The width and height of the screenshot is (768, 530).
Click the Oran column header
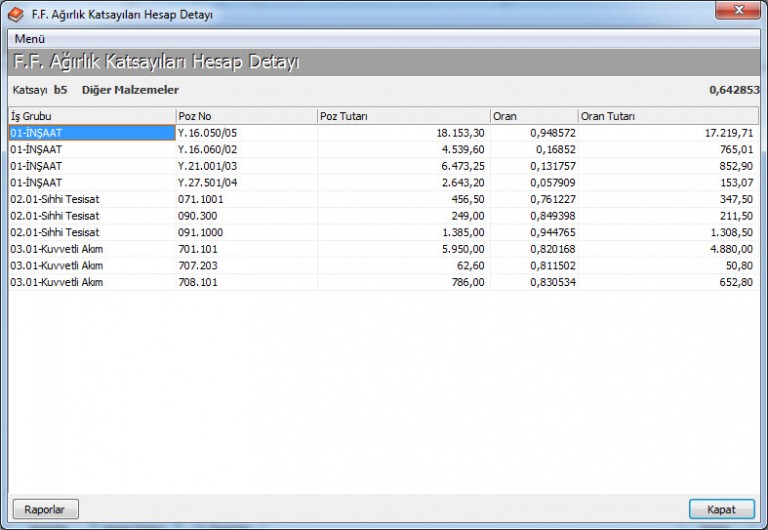[x=532, y=116]
